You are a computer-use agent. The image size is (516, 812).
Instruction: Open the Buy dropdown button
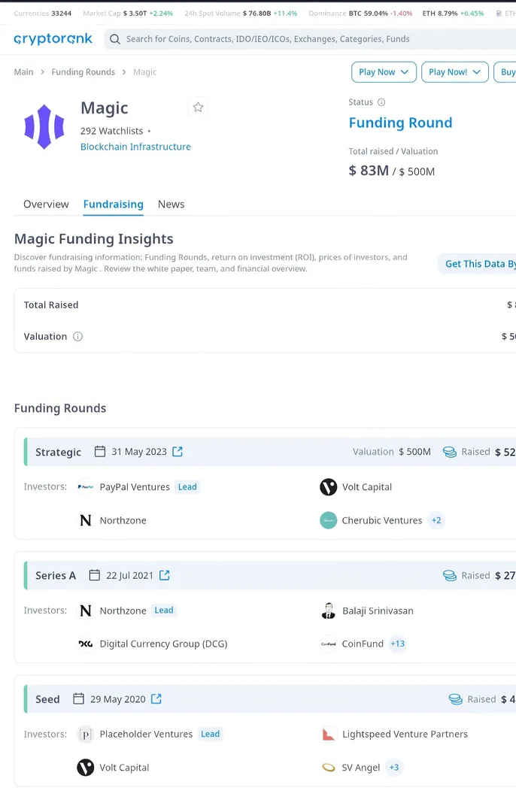pos(505,72)
